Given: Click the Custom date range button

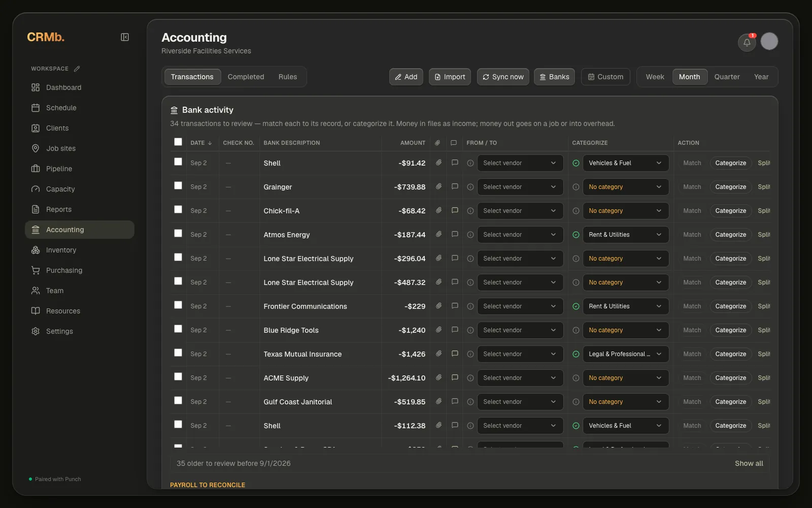Looking at the screenshot, I should tap(605, 77).
